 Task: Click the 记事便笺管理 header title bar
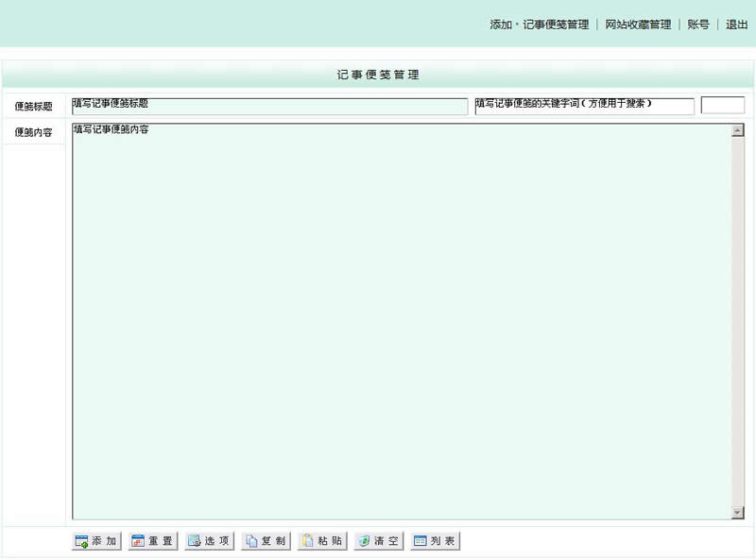point(378,74)
